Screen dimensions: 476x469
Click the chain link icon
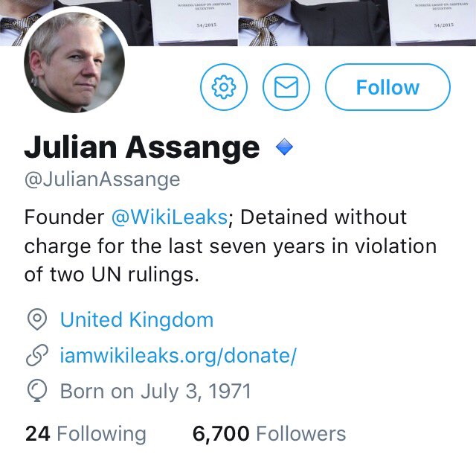(x=36, y=356)
